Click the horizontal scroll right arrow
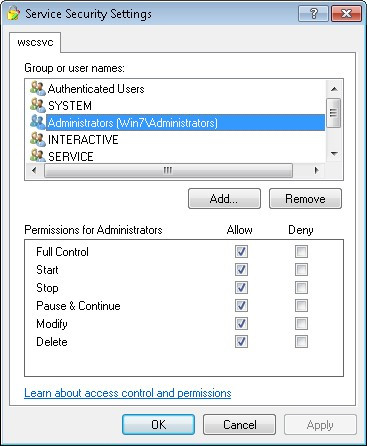367x446 pixels. click(316, 170)
